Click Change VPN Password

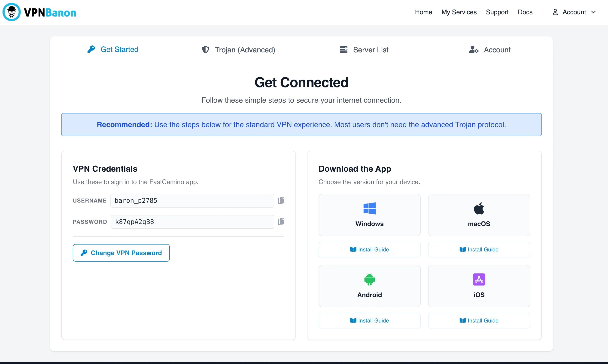point(121,253)
